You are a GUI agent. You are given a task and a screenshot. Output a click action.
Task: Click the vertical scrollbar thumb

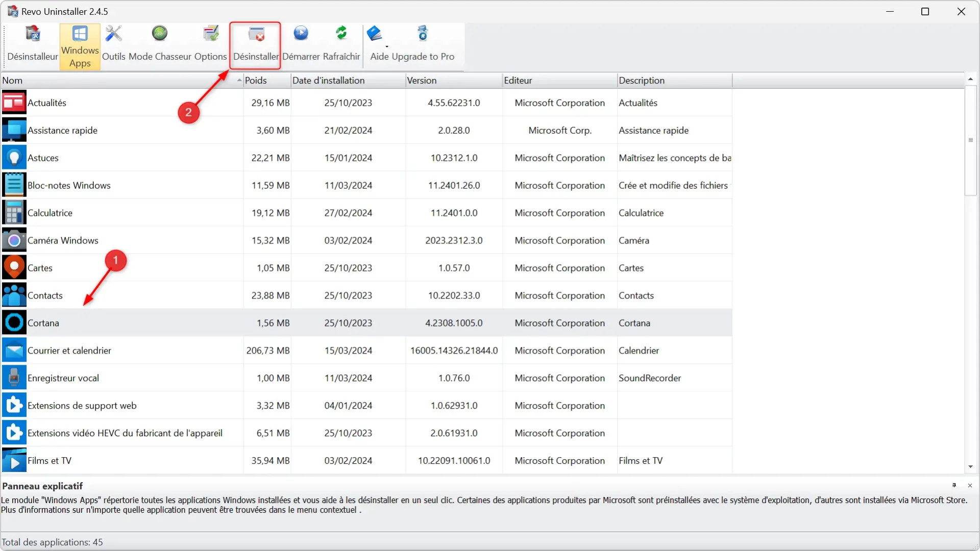point(970,140)
